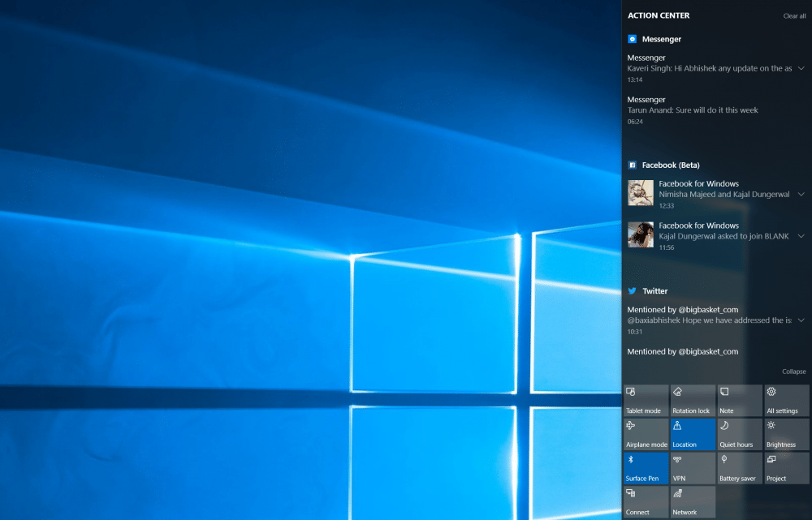
Task: Disable the Location toggle
Action: (693, 435)
